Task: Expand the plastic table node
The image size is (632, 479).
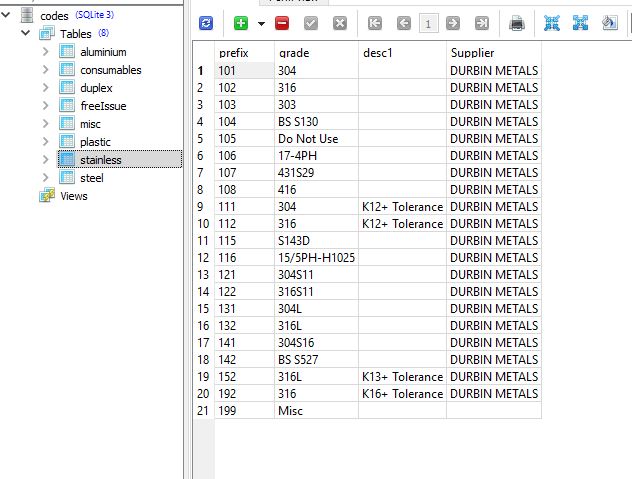Action: pos(46,142)
